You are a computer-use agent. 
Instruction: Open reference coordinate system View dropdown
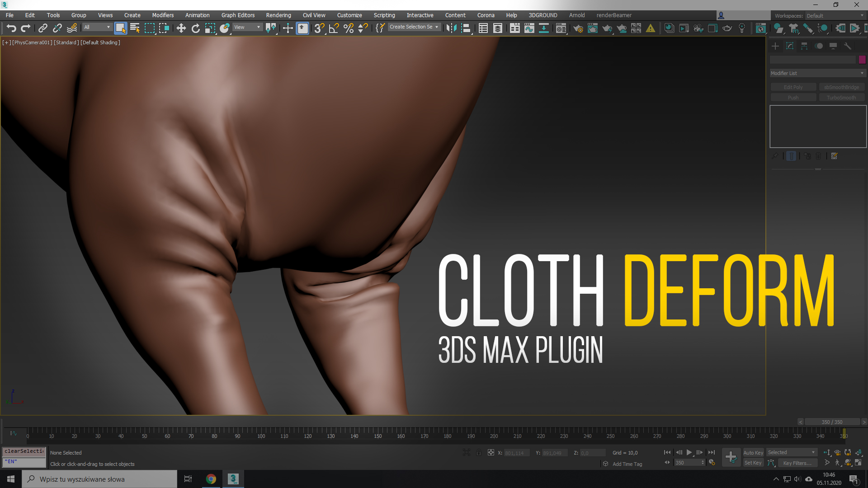point(247,27)
